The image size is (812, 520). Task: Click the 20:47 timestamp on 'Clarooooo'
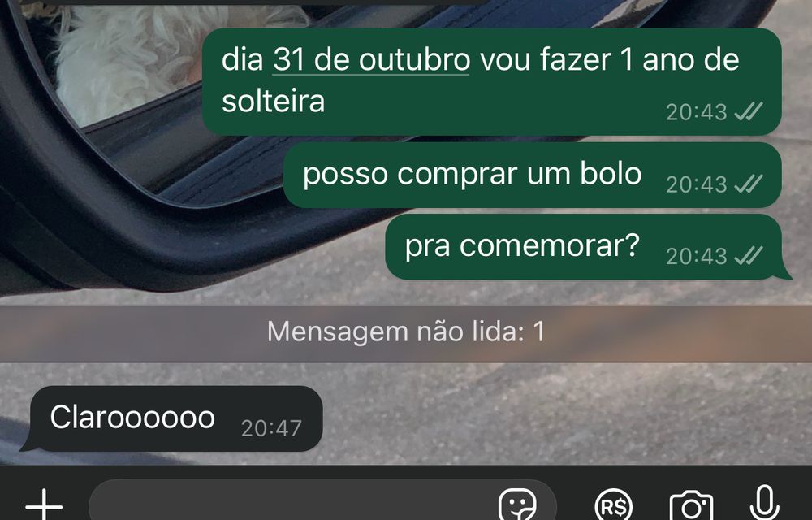(271, 428)
